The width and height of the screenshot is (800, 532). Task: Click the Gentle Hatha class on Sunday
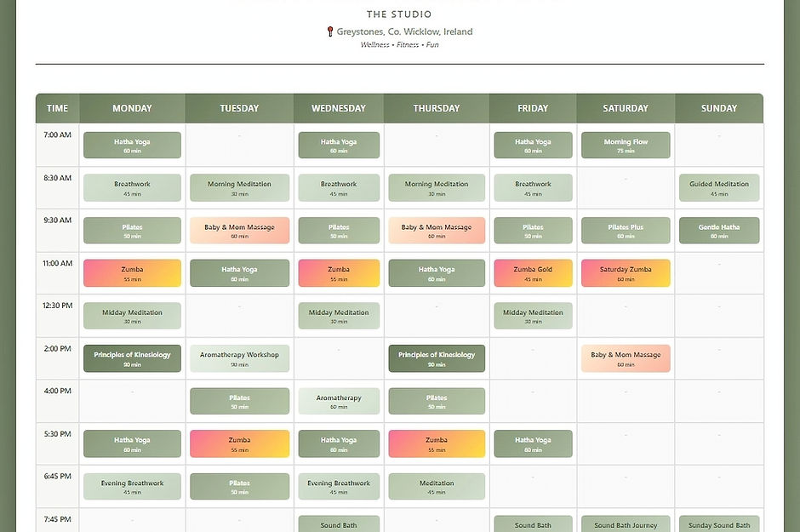tap(719, 230)
